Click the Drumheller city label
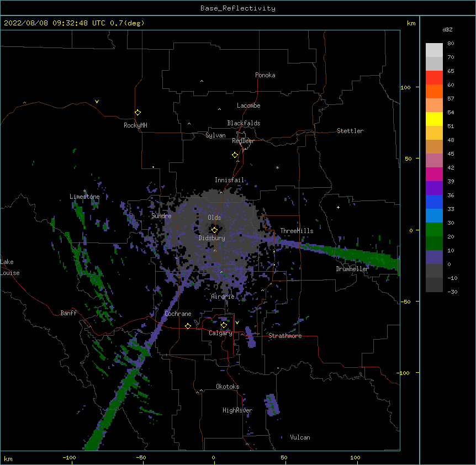The width and height of the screenshot is (476, 465). tap(352, 269)
